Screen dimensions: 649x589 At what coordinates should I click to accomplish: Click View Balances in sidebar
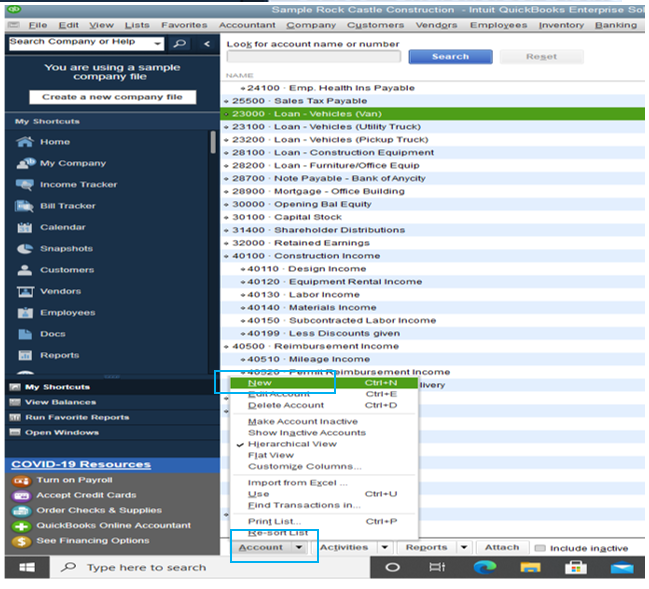(x=60, y=402)
